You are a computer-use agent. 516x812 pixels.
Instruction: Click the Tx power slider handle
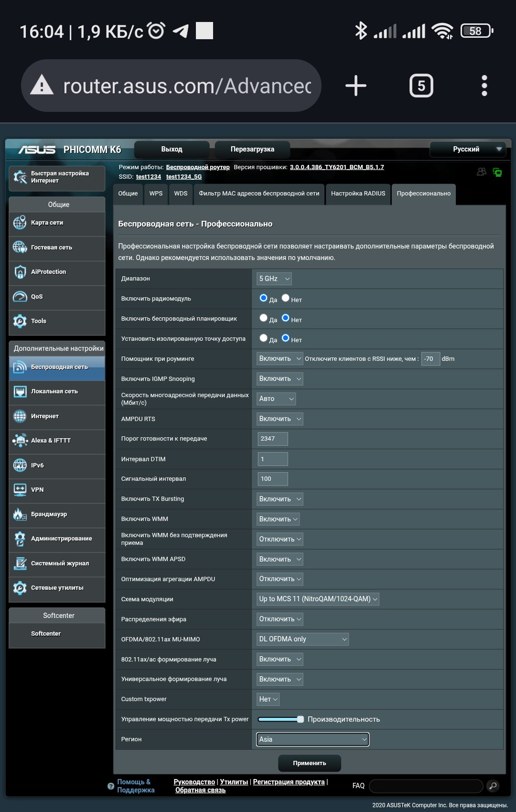(300, 719)
